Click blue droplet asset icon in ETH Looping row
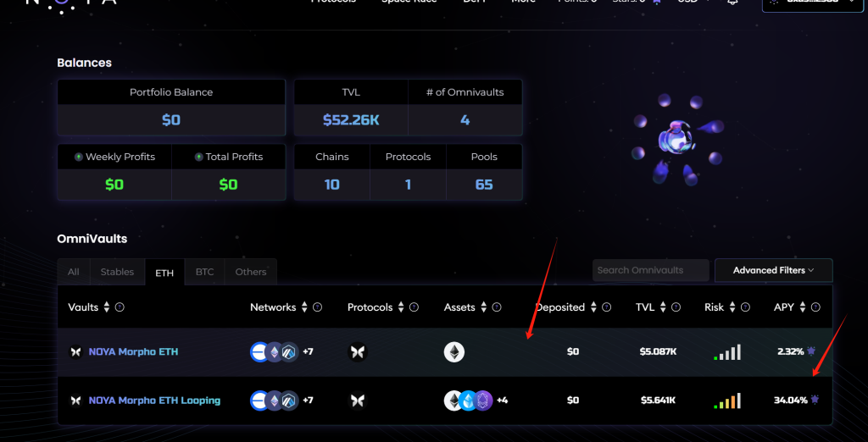The height and width of the screenshot is (442, 868). pyautogui.click(x=469, y=400)
